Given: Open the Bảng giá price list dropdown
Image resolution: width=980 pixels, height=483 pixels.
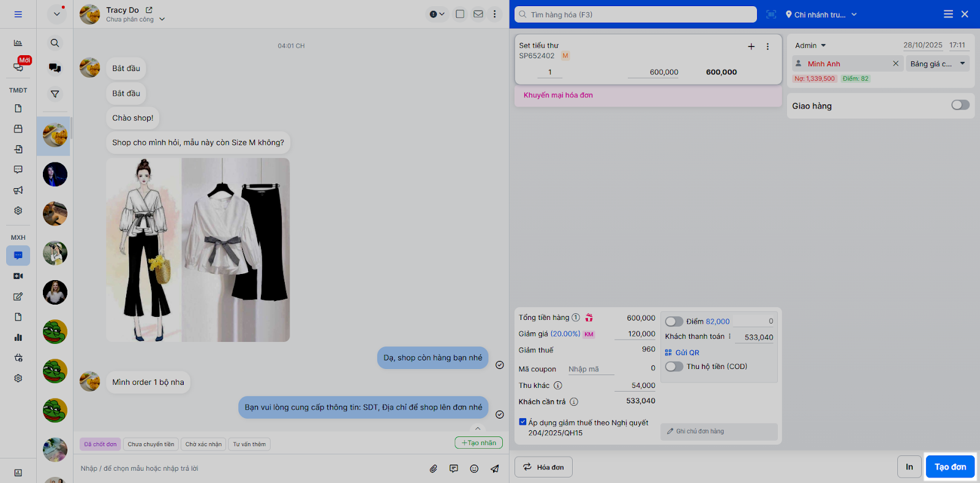Looking at the screenshot, I should (938, 64).
